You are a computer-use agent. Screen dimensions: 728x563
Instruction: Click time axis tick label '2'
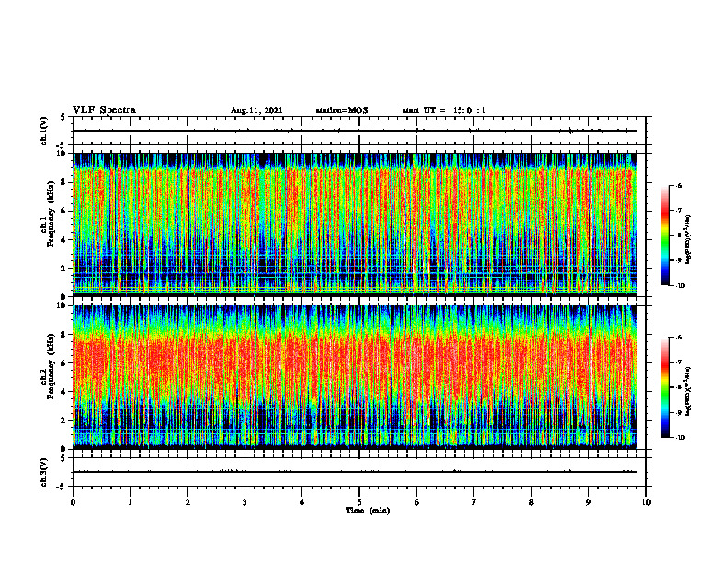(x=188, y=502)
